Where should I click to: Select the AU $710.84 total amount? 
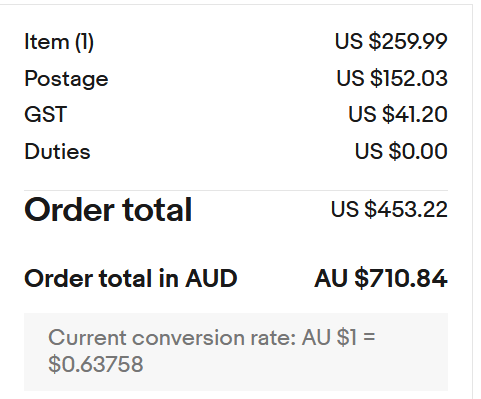coord(381,279)
